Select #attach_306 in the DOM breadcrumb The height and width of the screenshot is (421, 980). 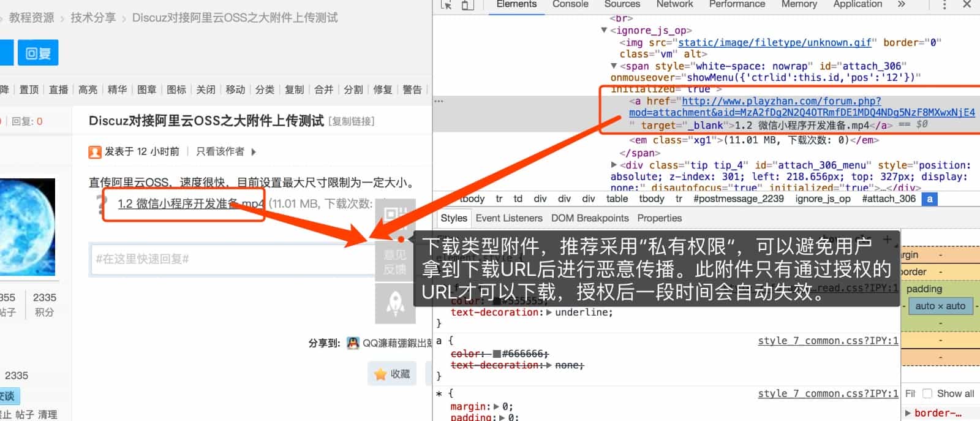pos(889,199)
